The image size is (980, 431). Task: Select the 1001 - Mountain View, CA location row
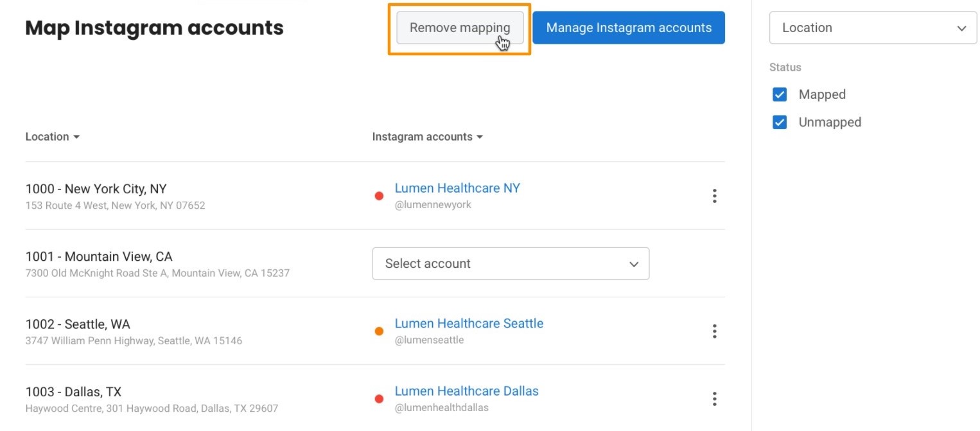[99, 257]
